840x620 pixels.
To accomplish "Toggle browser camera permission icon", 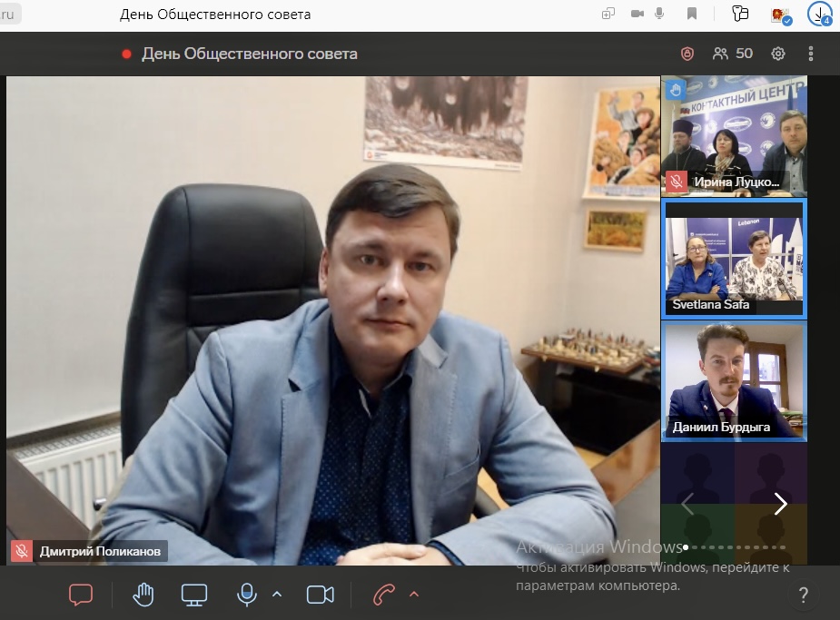I will [637, 14].
